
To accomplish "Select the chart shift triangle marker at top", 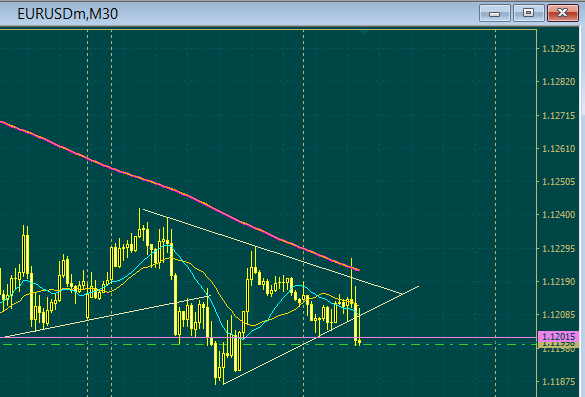I will [365, 33].
